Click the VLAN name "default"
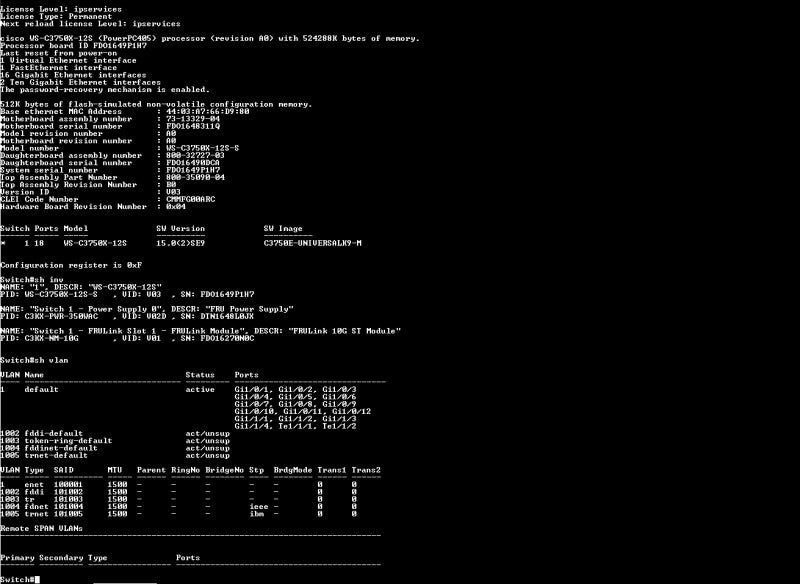 (41, 390)
